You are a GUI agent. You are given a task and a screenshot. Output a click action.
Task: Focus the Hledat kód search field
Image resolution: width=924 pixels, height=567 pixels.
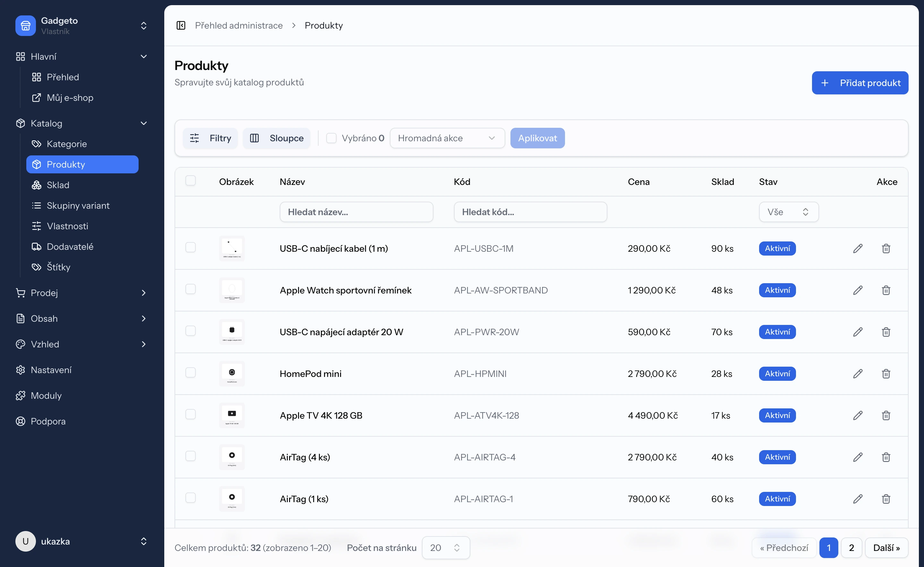click(530, 212)
